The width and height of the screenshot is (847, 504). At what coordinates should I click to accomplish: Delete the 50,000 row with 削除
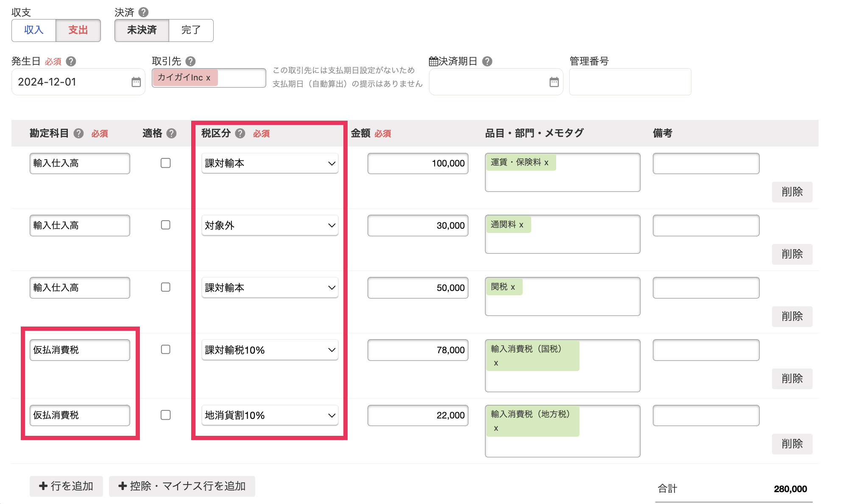click(792, 316)
